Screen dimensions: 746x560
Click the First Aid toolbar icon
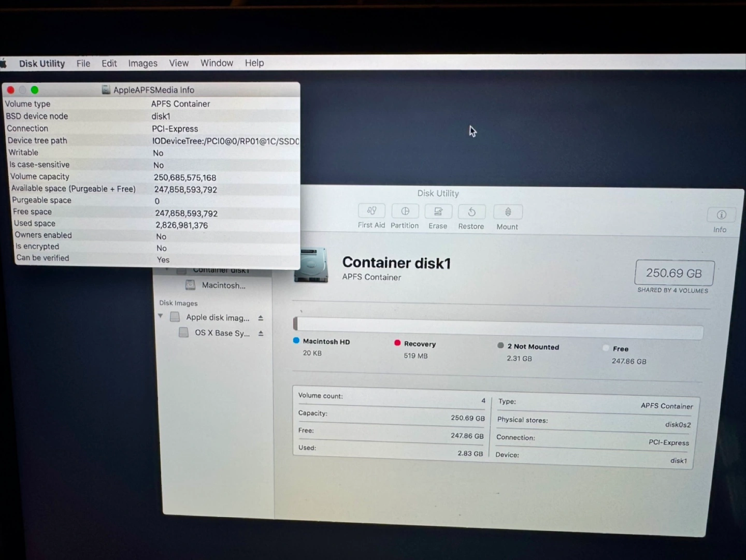point(371,211)
